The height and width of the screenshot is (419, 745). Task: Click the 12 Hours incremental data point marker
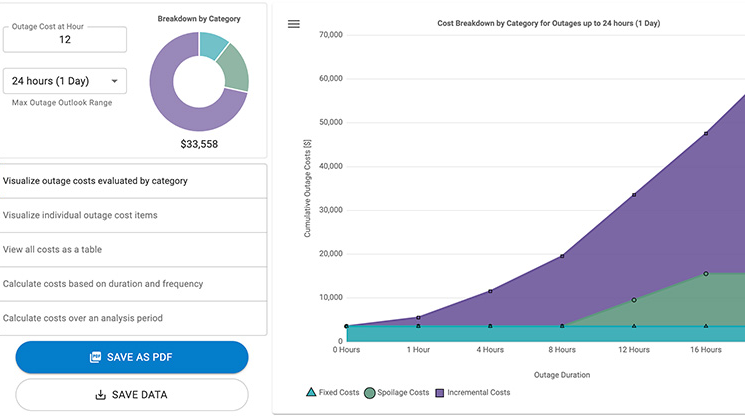tap(634, 194)
